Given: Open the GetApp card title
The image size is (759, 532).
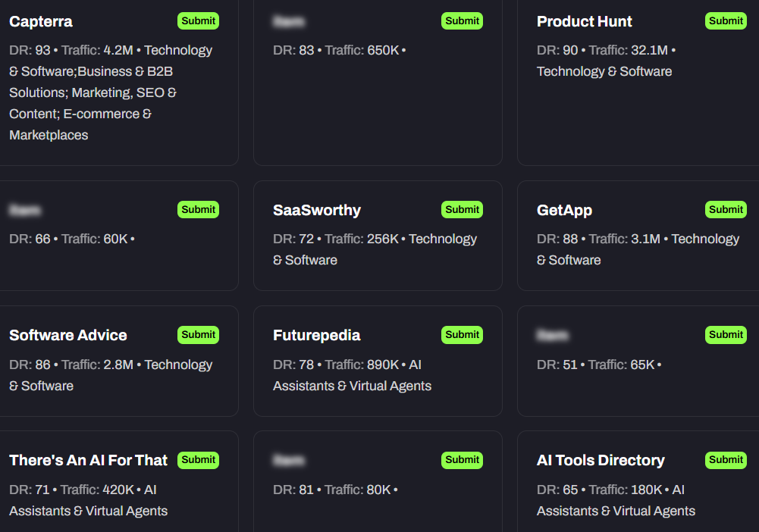Looking at the screenshot, I should [564, 210].
